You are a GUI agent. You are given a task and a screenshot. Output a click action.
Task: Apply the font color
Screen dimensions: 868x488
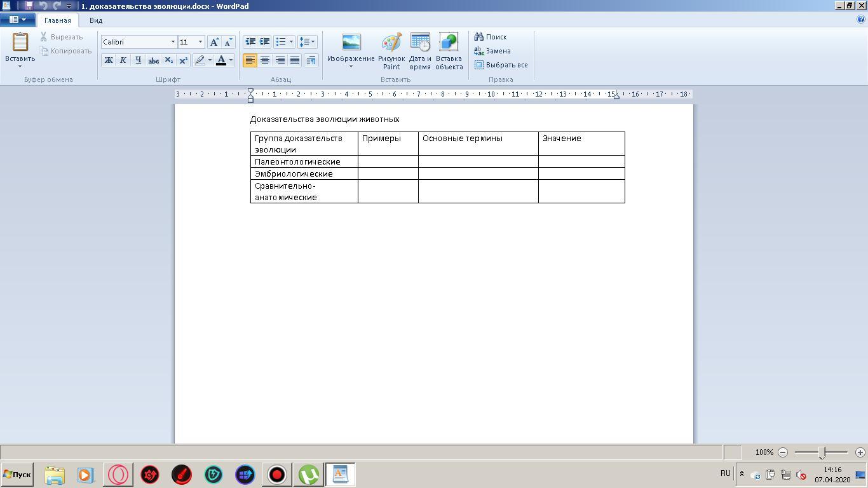pos(221,60)
